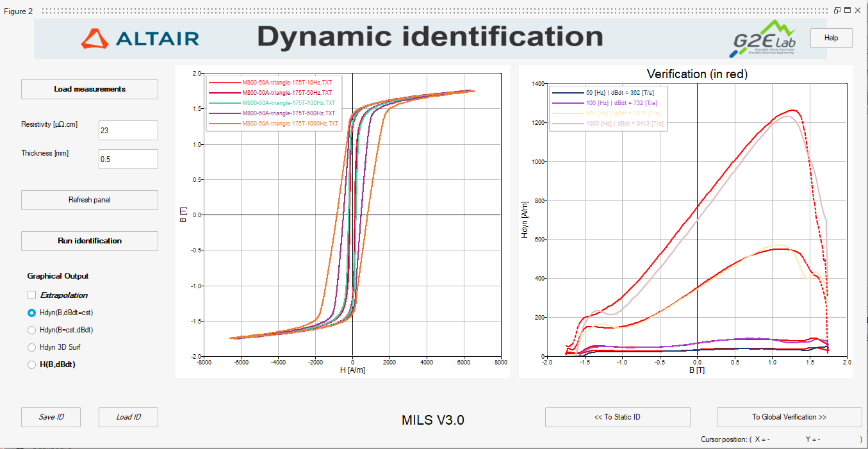This screenshot has width=868, height=449.
Task: Click the Altair logo in the banner
Action: point(140,38)
